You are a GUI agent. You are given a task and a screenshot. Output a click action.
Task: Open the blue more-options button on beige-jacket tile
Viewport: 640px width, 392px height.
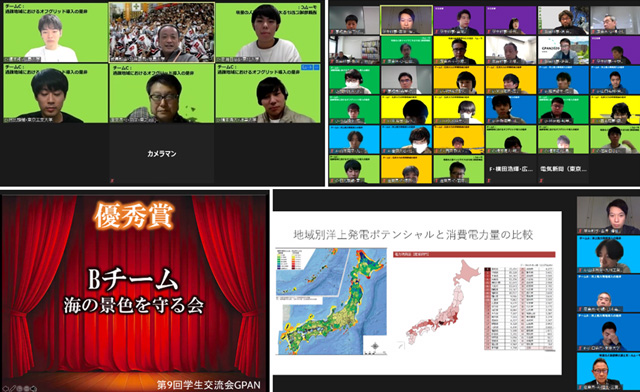[x=315, y=67]
